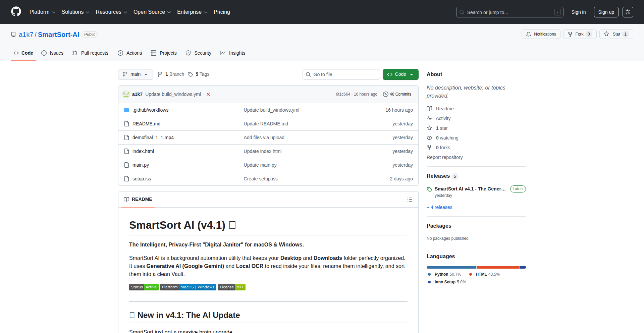Open the README table of contents icon

[410, 199]
